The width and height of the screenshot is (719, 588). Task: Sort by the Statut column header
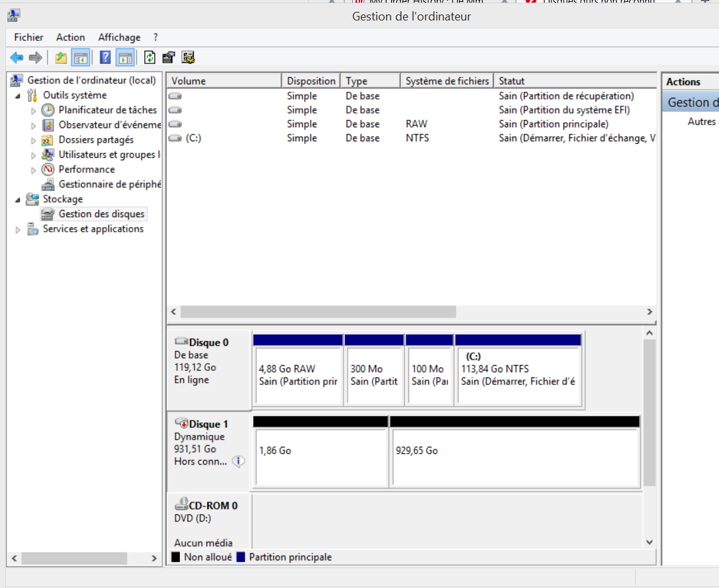tap(575, 81)
